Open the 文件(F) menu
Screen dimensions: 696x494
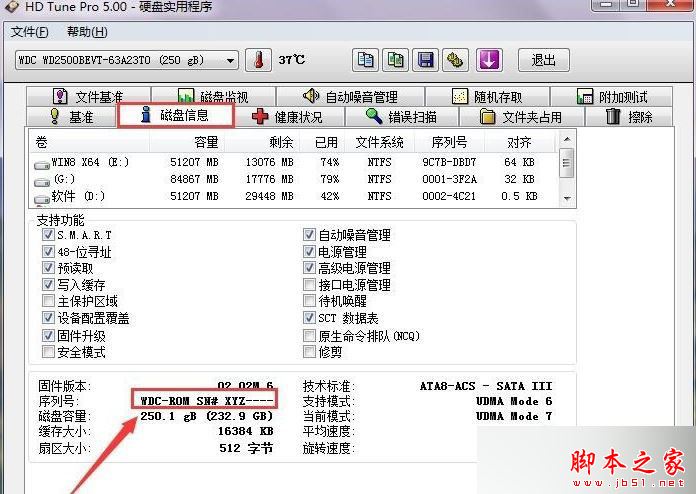pos(30,32)
